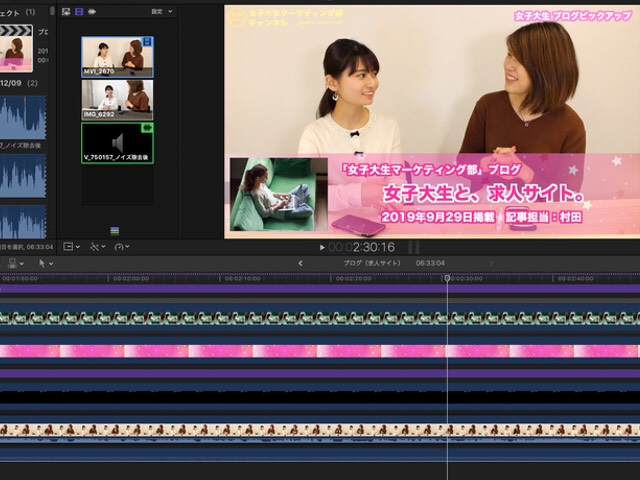This screenshot has height=480, width=640.
Task: Click the play button beside the timecode
Action: pos(322,247)
